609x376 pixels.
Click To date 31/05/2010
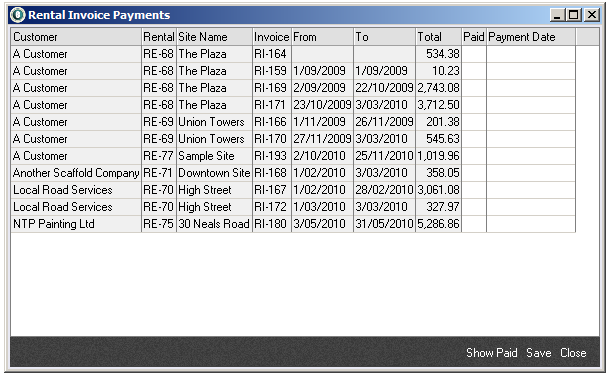(385, 224)
